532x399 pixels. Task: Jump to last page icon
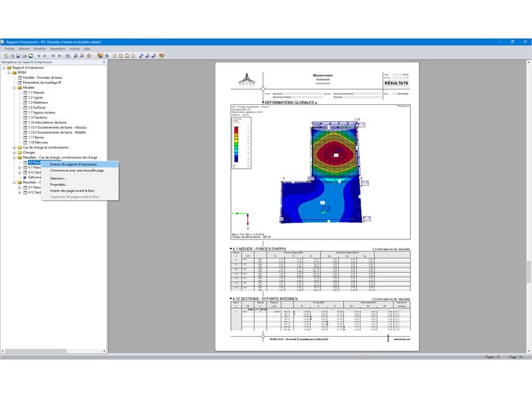59,55
